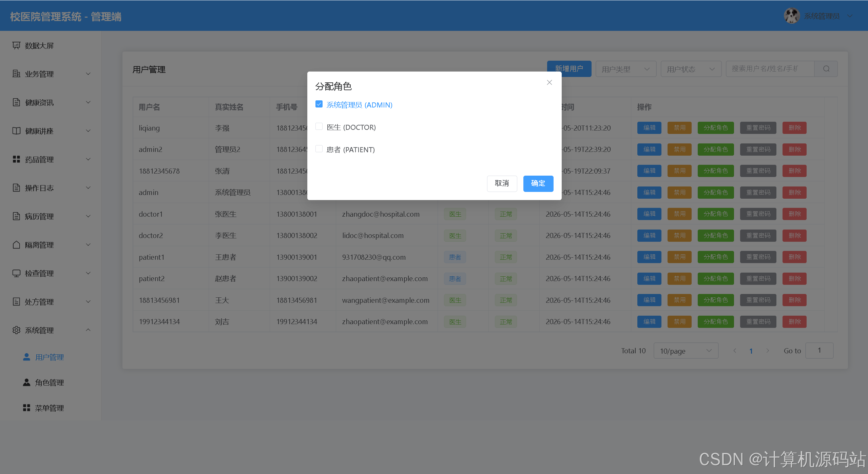Click the 系统管理 gear icon
Viewport: 868px width, 474px height.
(16, 330)
